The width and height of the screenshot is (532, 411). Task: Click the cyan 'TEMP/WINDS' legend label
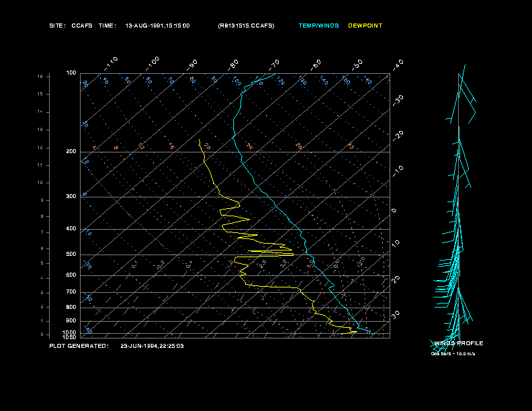click(318, 26)
